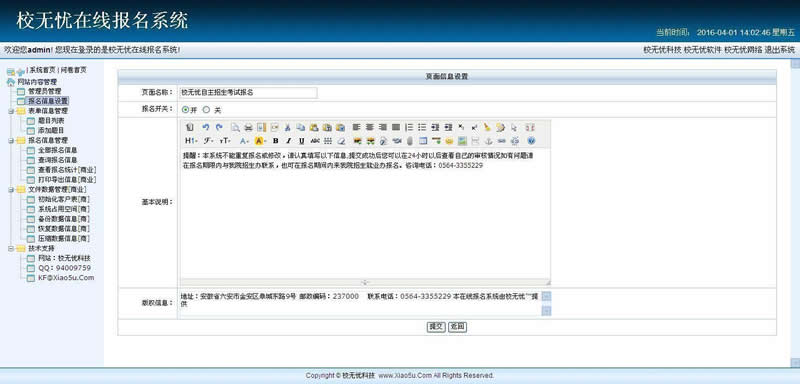Insert bulleted list in editor

422,127
